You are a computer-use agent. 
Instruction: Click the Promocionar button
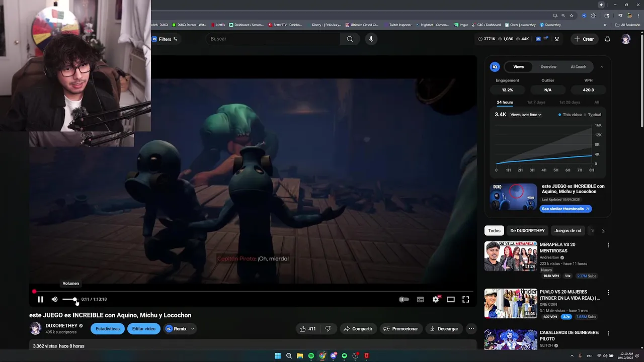coord(400,329)
